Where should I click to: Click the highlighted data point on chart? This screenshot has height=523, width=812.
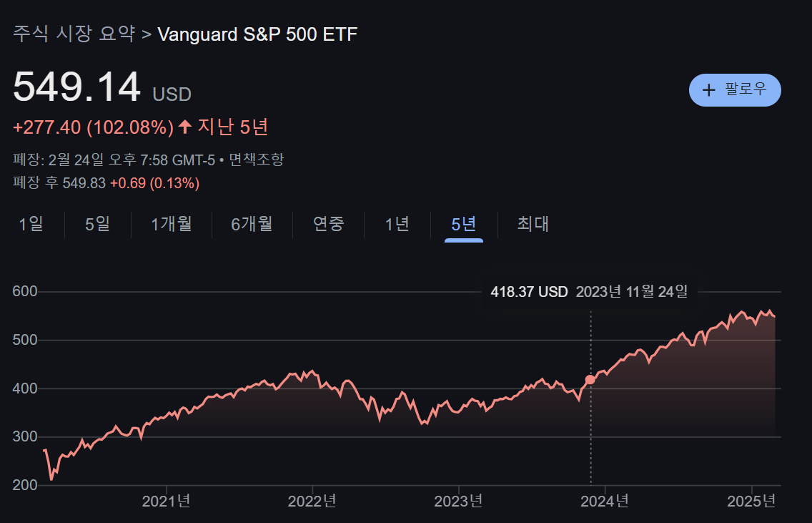point(590,380)
